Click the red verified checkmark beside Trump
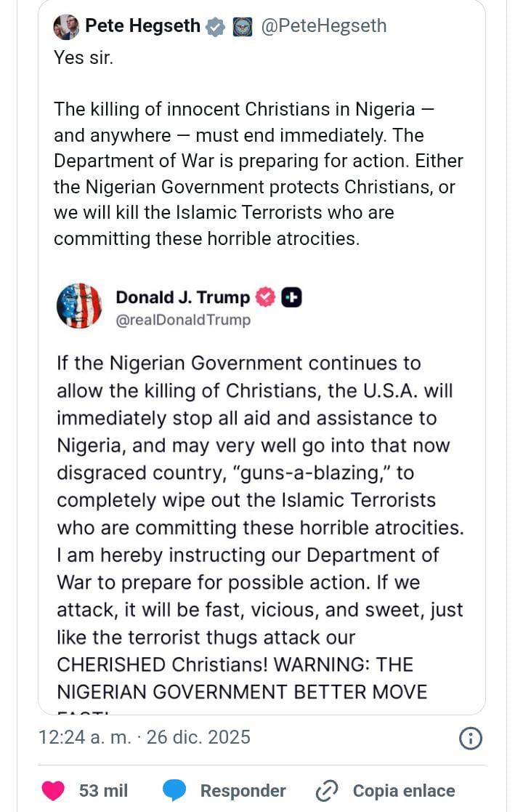Screen dimensions: 523x812 point(266,297)
